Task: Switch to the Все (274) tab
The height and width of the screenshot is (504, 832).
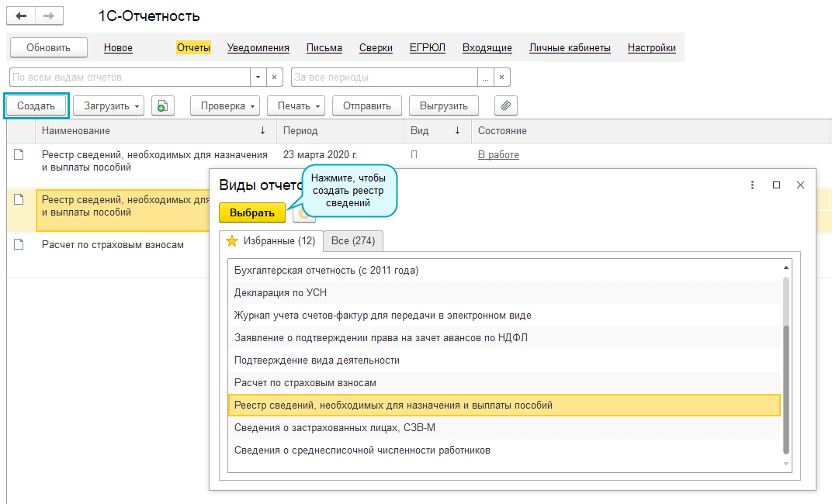Action: pos(353,241)
